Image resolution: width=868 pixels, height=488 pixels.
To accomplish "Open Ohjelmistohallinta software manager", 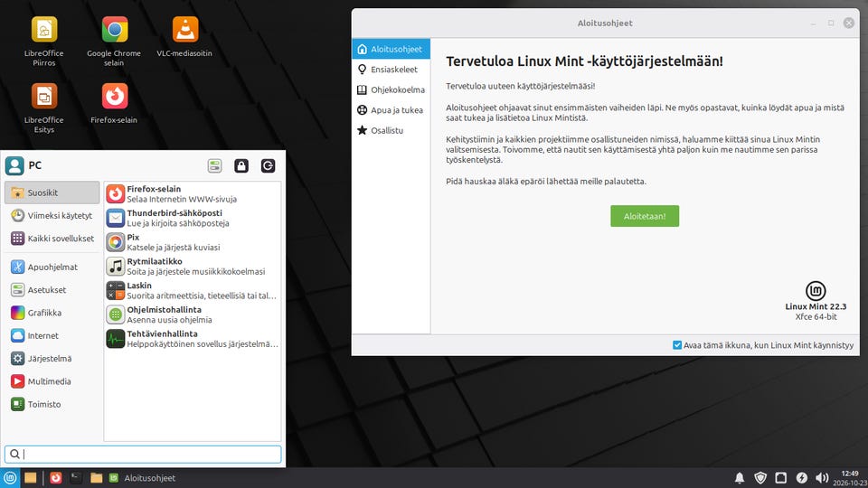I will (x=193, y=314).
